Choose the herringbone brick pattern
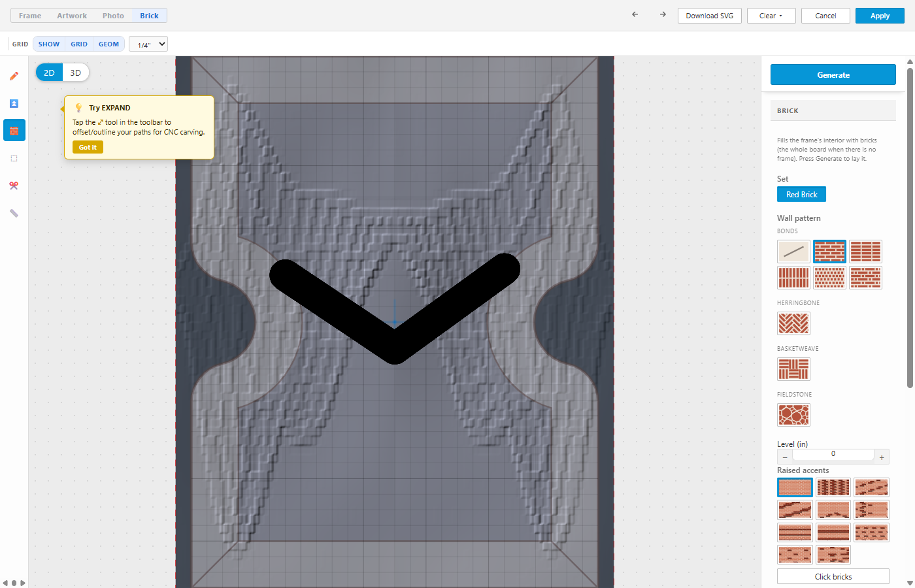 coord(793,323)
